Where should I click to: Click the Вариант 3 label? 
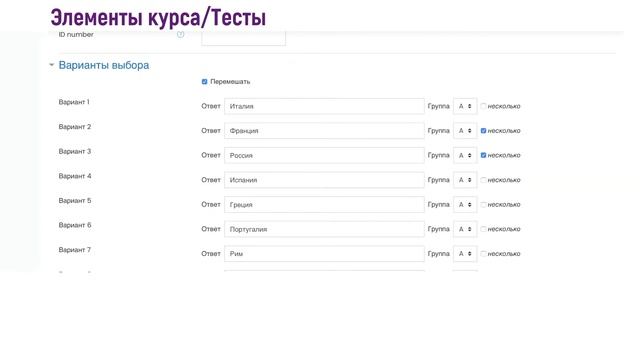[75, 151]
